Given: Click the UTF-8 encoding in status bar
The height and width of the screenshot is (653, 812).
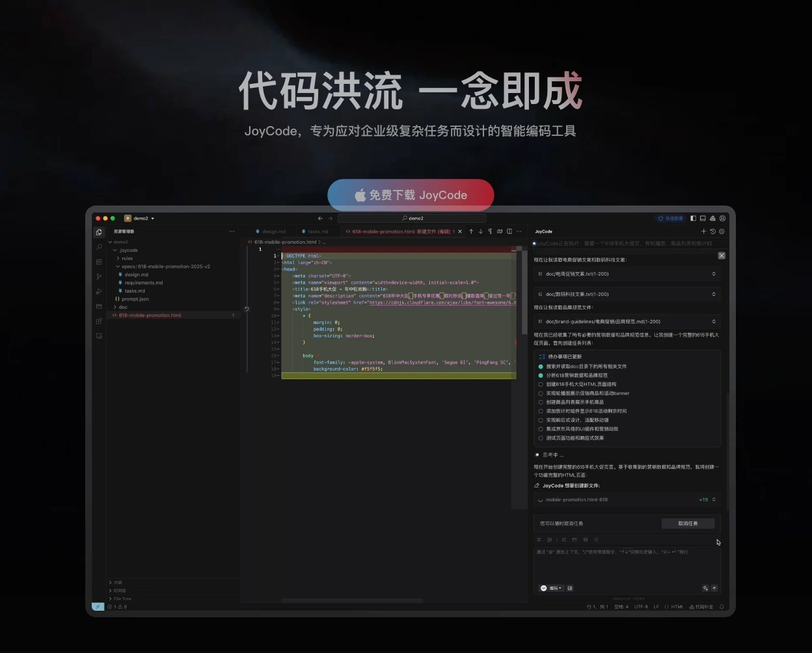Looking at the screenshot, I should [x=641, y=607].
